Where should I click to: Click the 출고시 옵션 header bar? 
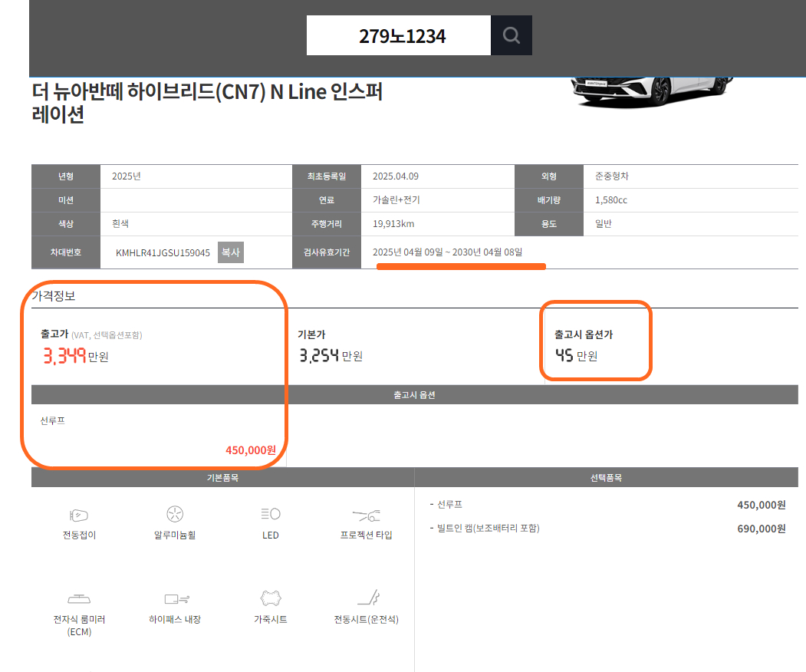click(x=414, y=395)
